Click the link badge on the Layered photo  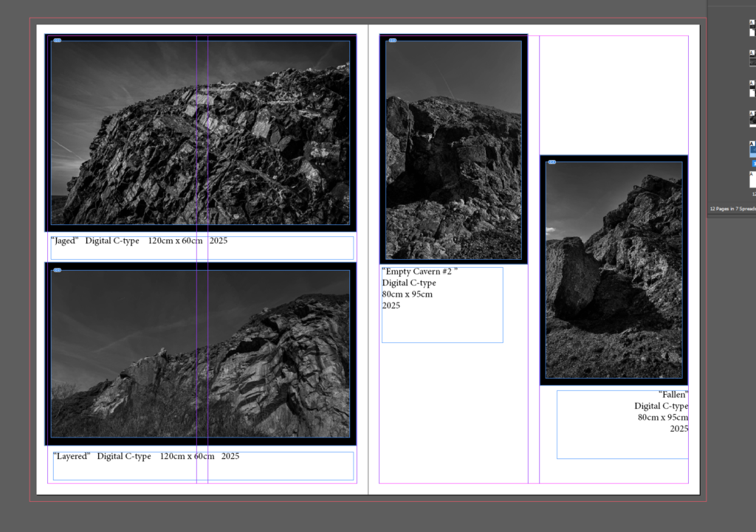coord(58,270)
